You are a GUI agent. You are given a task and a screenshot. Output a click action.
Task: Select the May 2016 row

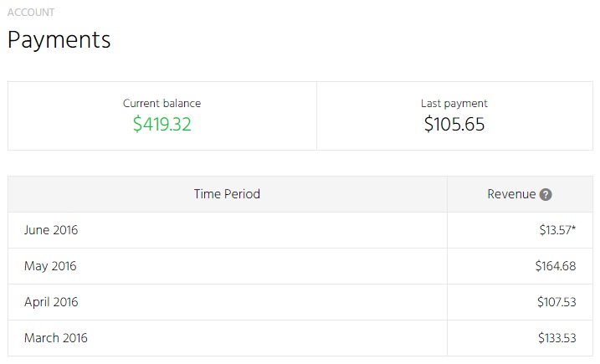click(300, 266)
